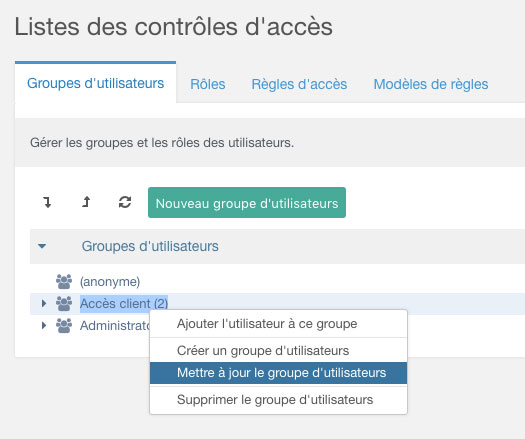Collapse the Groupes d'utilisateurs tree header
This screenshot has width=525, height=439.
[42, 246]
